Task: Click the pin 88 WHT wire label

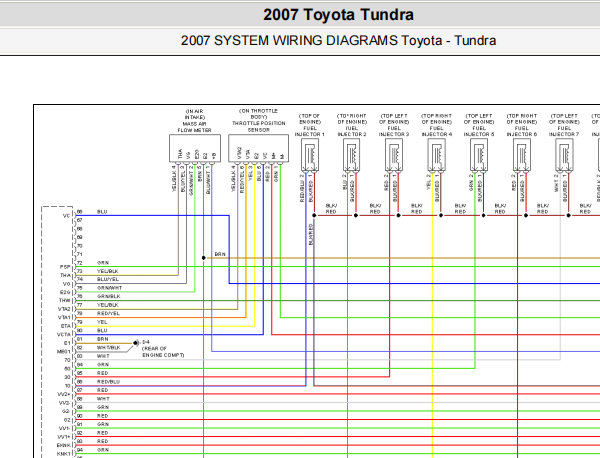Action: pos(103,399)
